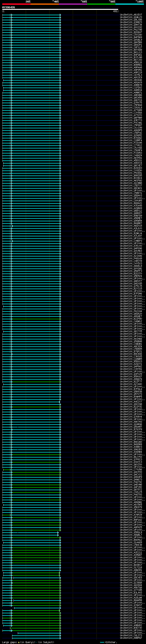The image size is (146, 644).
Task: Open hit UniRef100_Q6EUY7
Action: click(x=131, y=281)
